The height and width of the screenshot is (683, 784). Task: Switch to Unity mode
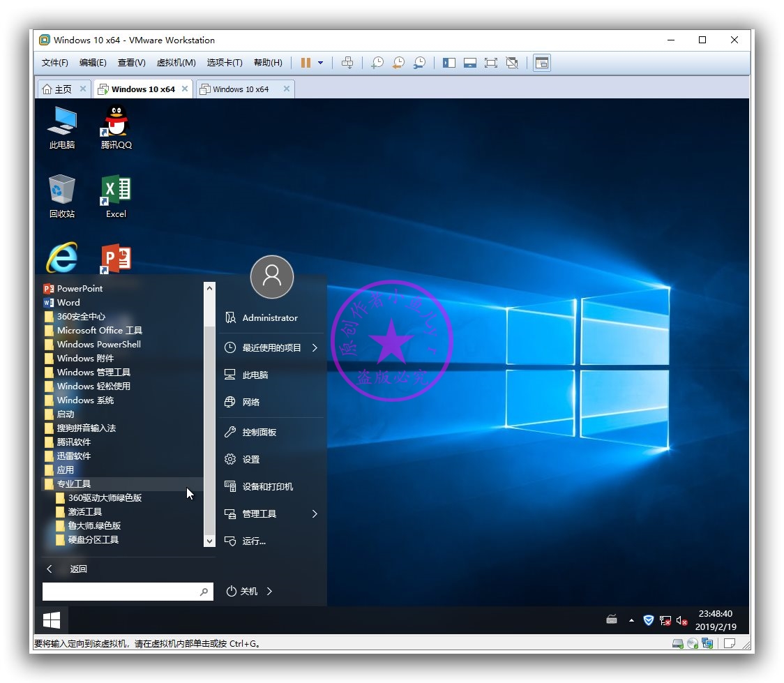pyautogui.click(x=511, y=63)
